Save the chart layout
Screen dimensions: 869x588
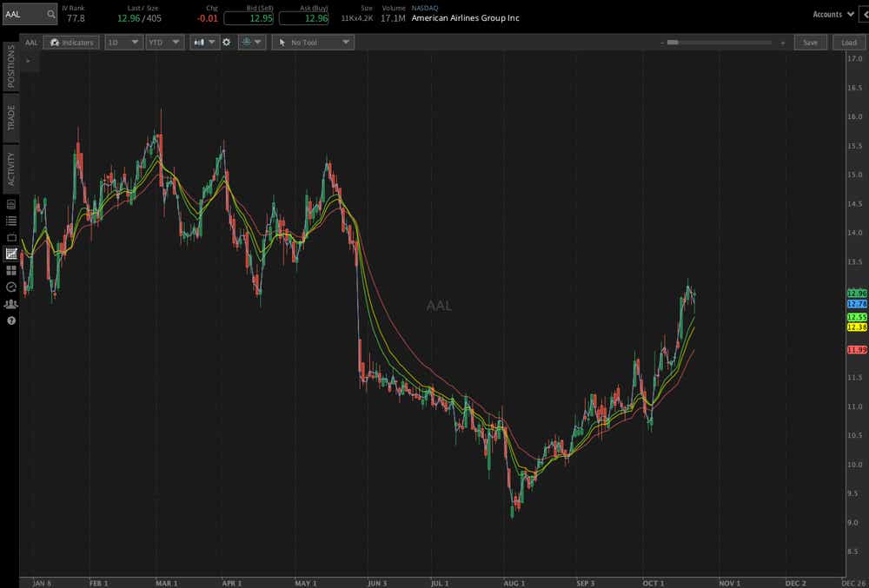coord(810,43)
